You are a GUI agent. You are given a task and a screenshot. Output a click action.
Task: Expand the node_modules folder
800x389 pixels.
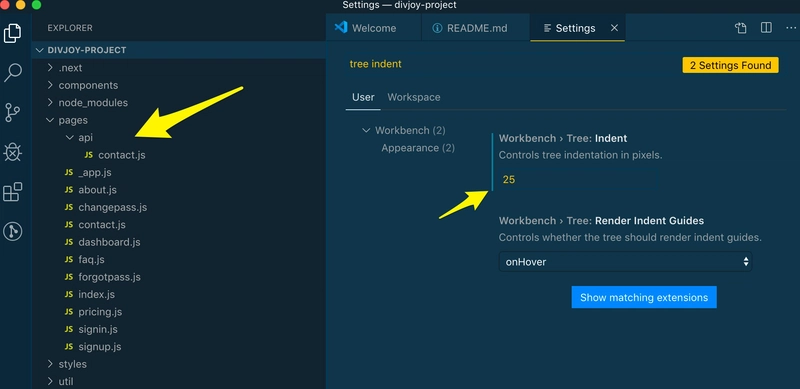(179, 103)
